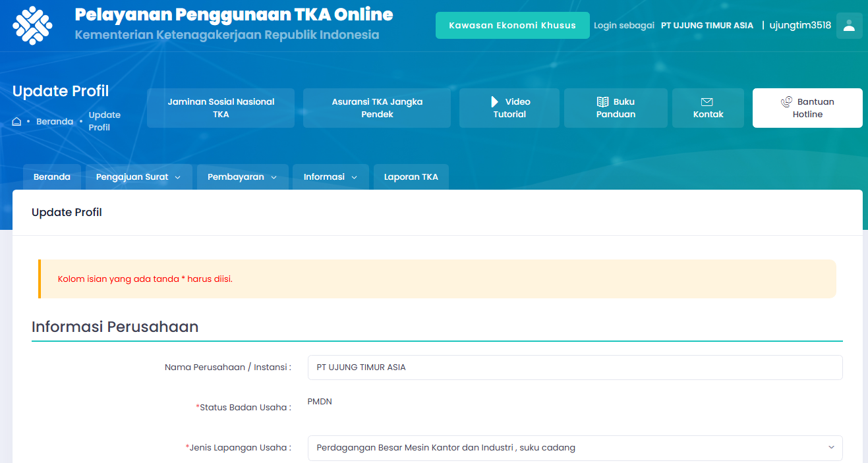Open the Bantuan Hotline button
This screenshot has height=463, width=868.
[x=807, y=108]
